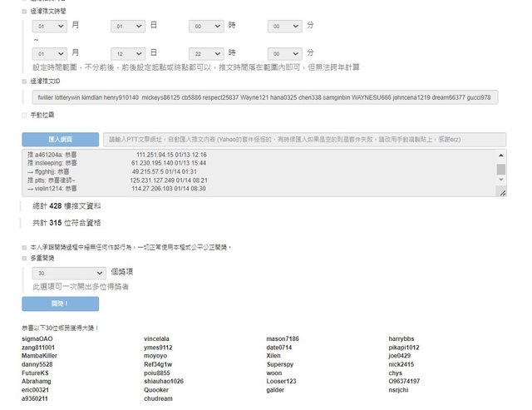The width and height of the screenshot is (532, 410).
Task: Toggle the 多重開獎 checkbox
Action: (24, 259)
